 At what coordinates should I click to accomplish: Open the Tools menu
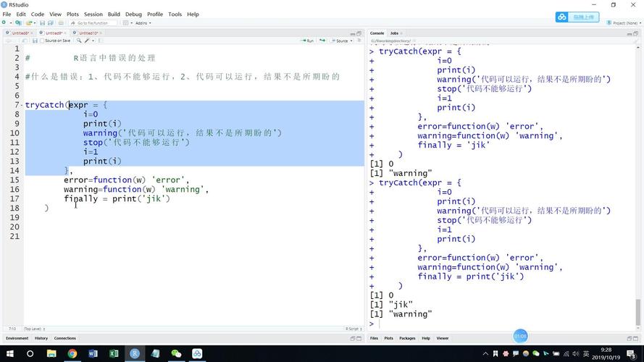pos(175,14)
